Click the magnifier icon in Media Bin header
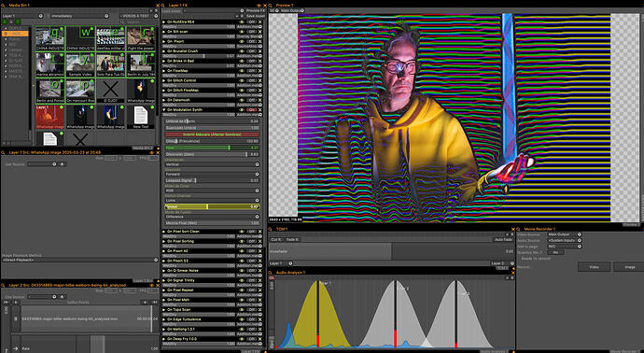The width and height of the screenshot is (644, 353). 3,5
